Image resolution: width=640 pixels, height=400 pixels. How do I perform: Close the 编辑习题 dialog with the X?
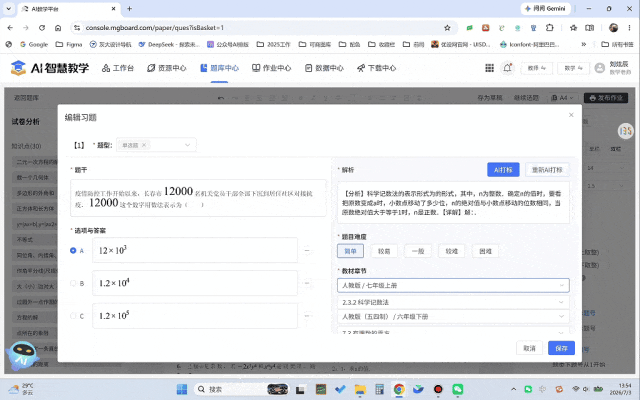(571, 115)
